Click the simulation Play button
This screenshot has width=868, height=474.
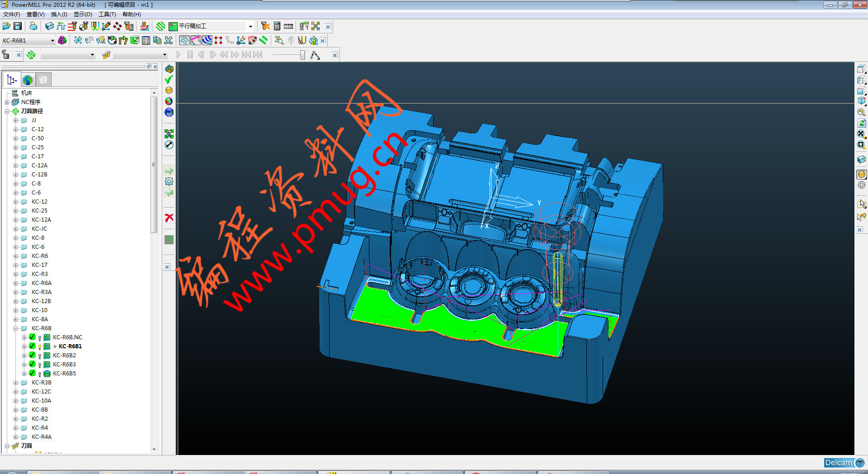(179, 55)
